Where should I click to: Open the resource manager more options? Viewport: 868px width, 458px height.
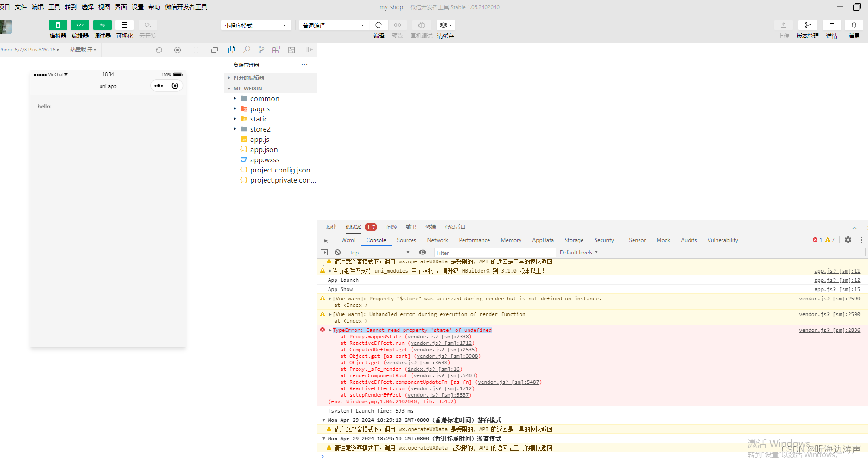pos(304,64)
